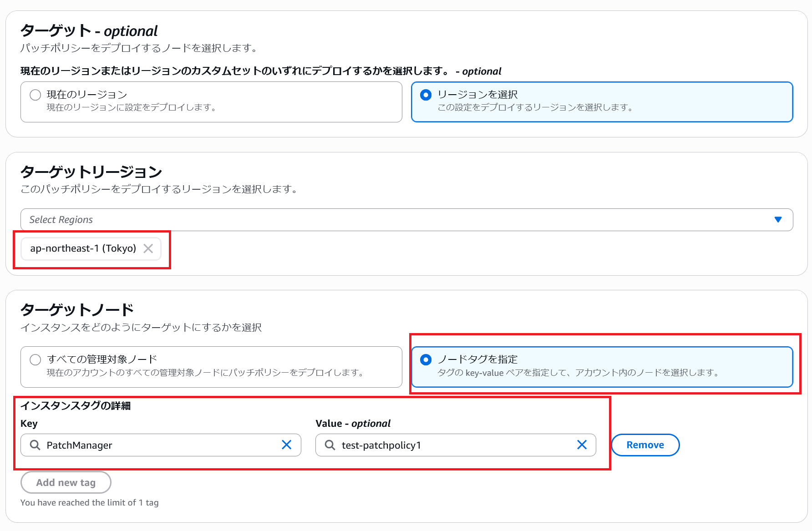Remove the ap-northeast-1 (Tokyo) region chip
This screenshot has width=812, height=531.
click(148, 248)
